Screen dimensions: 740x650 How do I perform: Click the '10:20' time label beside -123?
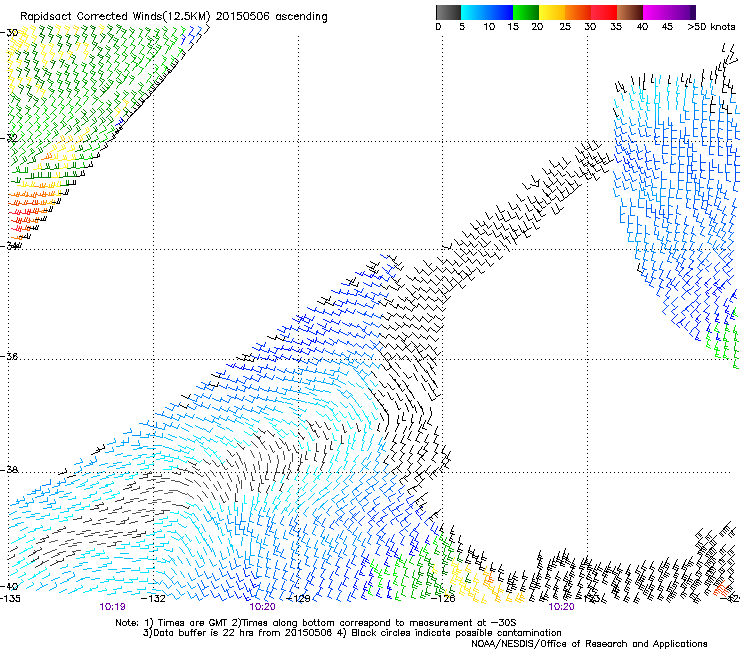561,607
